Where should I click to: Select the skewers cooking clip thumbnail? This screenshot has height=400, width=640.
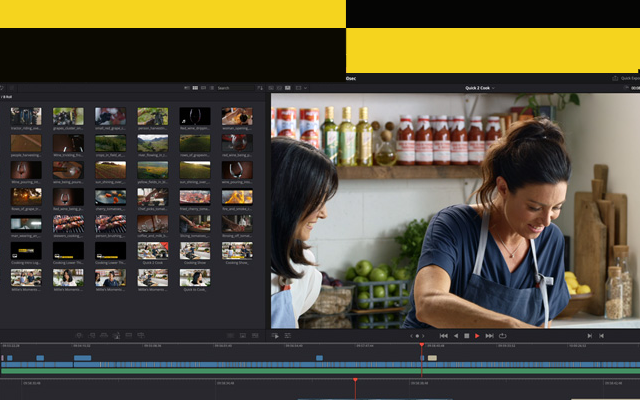68,224
